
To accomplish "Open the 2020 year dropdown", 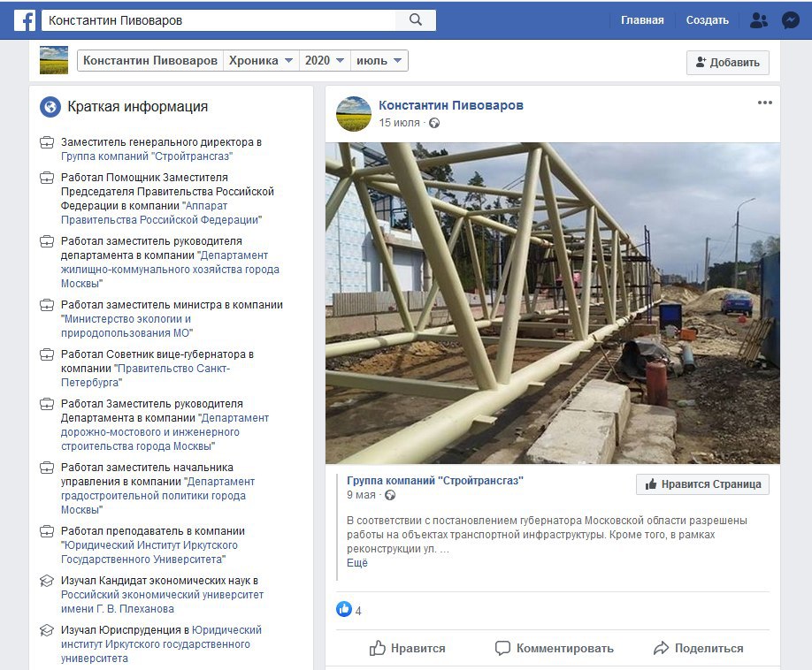I will (325, 60).
